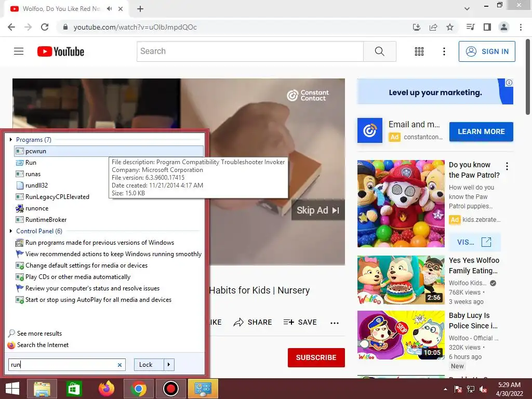Viewport: 532px width, 399px height.
Task: Open Start or stop using AutoPlay
Action: (x=98, y=300)
